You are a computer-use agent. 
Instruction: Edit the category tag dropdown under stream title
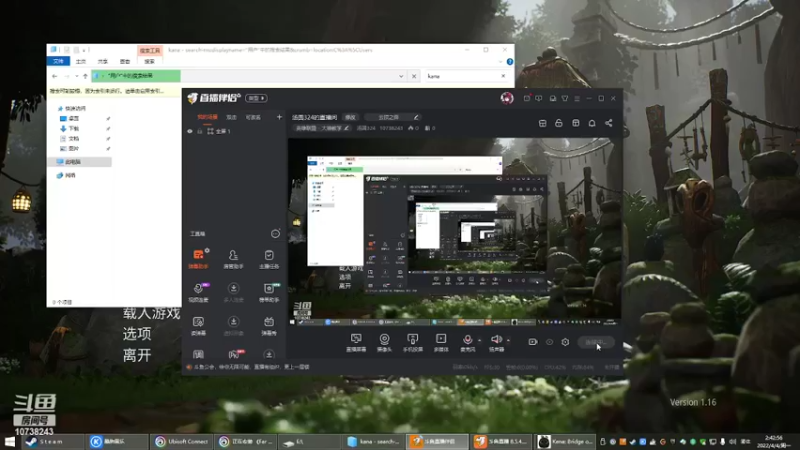coord(322,128)
